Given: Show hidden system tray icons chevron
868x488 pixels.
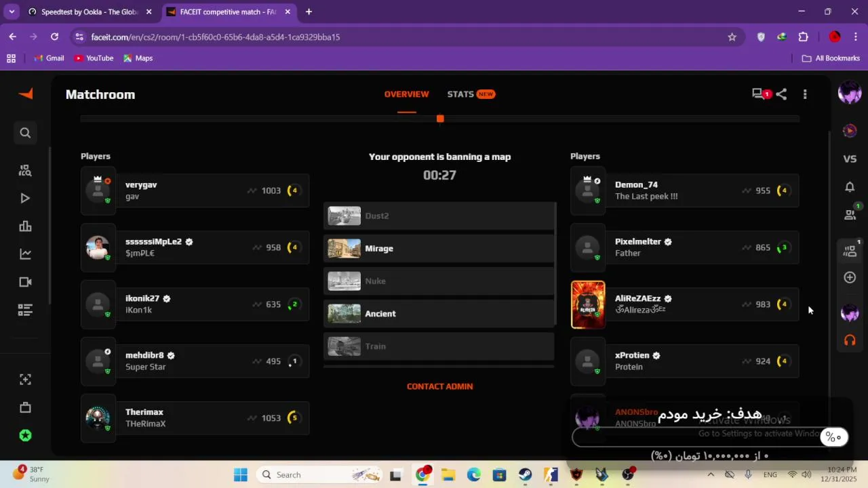Looking at the screenshot, I should click(x=711, y=475).
